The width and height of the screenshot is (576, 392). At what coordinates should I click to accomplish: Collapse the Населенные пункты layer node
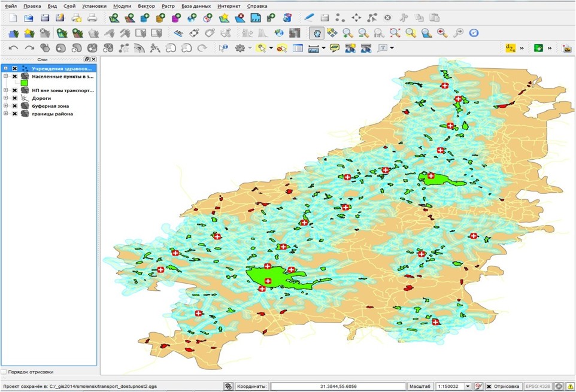coord(5,77)
